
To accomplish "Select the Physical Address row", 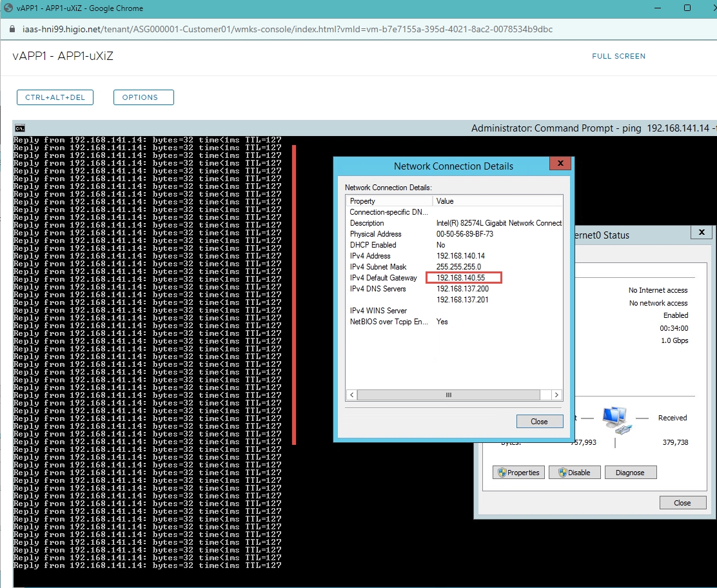I will coord(375,234).
